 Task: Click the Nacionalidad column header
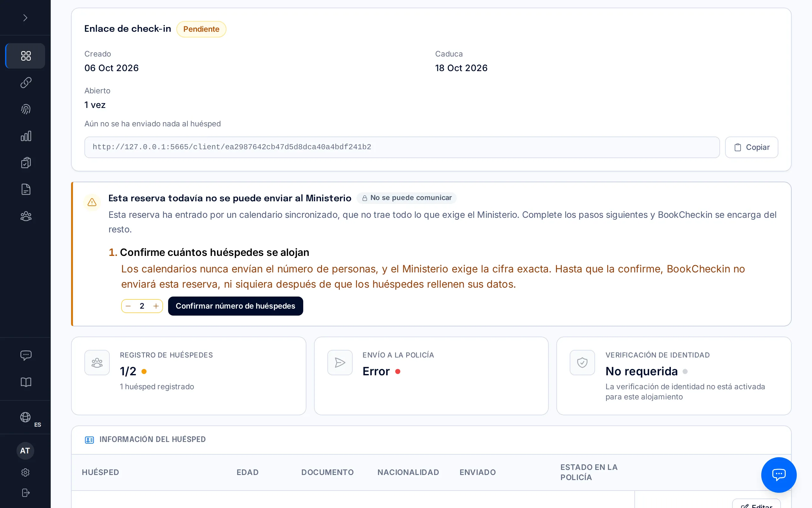click(408, 472)
